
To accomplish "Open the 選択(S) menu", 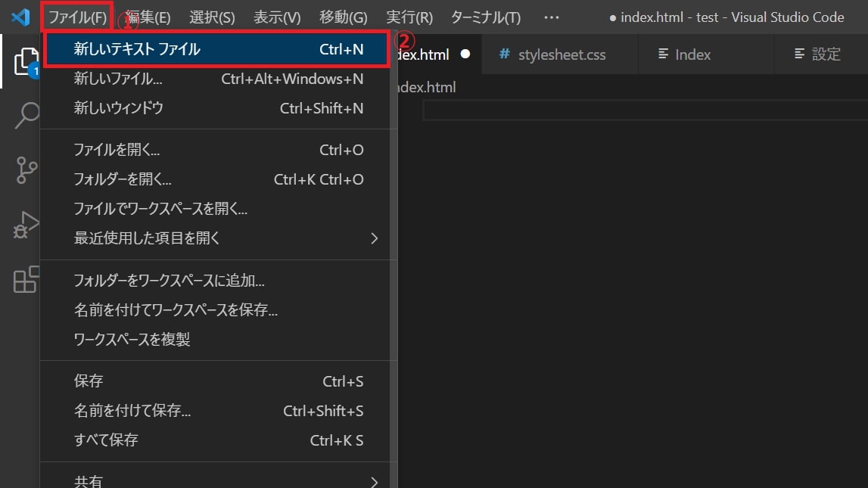I will 212,17.
